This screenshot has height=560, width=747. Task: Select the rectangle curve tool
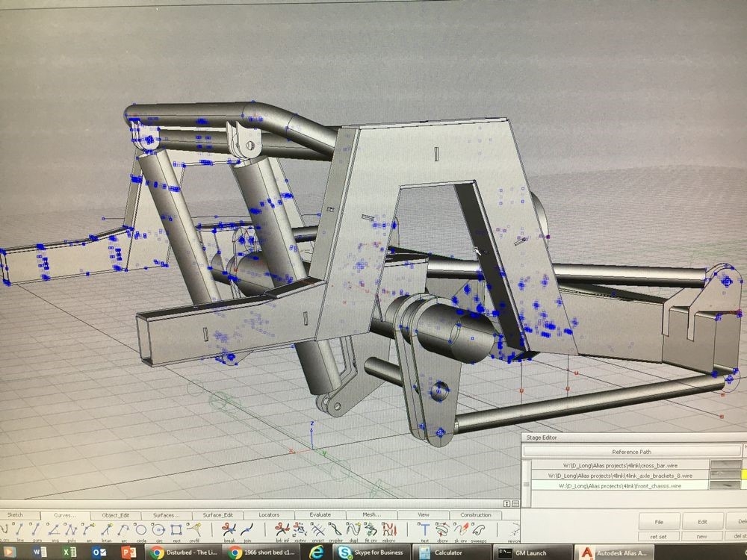coord(177,529)
